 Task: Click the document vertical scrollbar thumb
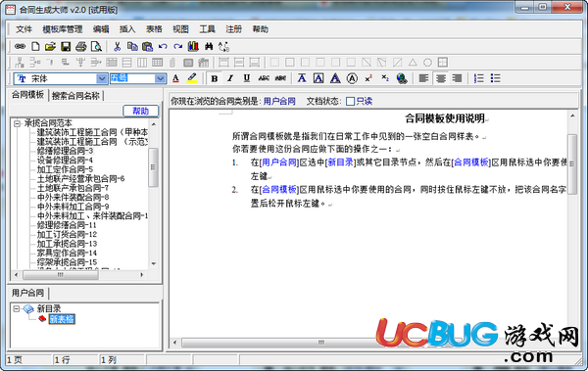(x=572, y=163)
